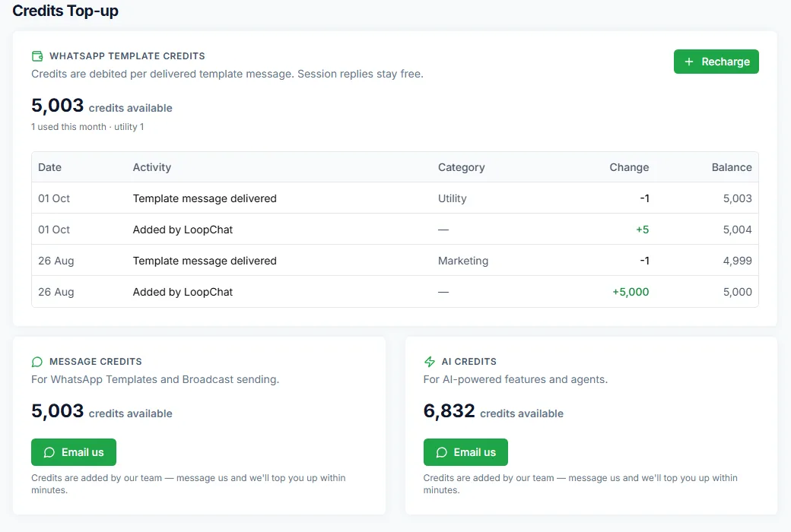The height and width of the screenshot is (532, 791).
Task: Click the Recharge button
Action: point(716,62)
